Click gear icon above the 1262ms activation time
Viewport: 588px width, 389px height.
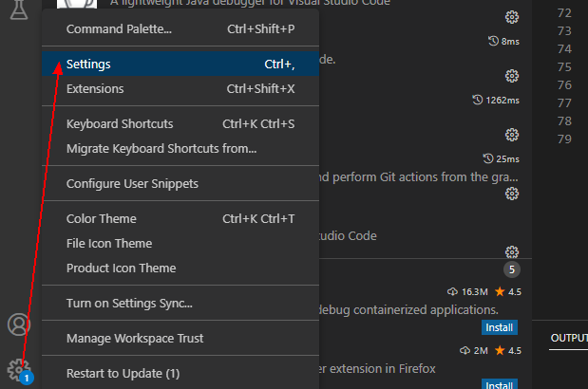(x=512, y=76)
